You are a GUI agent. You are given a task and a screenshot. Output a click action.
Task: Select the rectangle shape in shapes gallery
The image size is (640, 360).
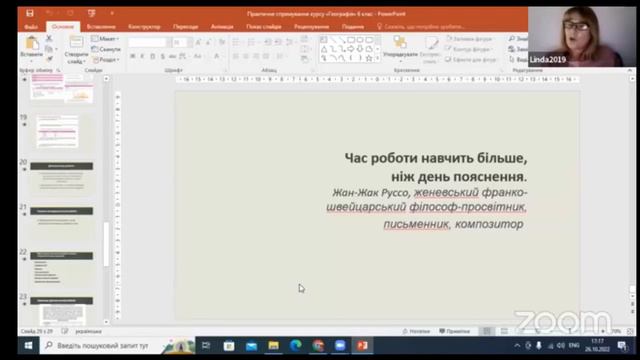[351, 40]
